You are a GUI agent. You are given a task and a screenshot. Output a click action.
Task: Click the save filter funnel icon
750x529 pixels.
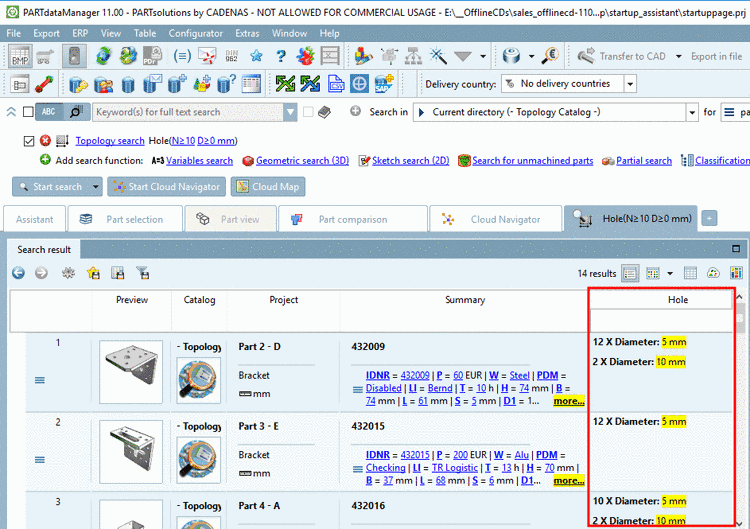coord(143,273)
